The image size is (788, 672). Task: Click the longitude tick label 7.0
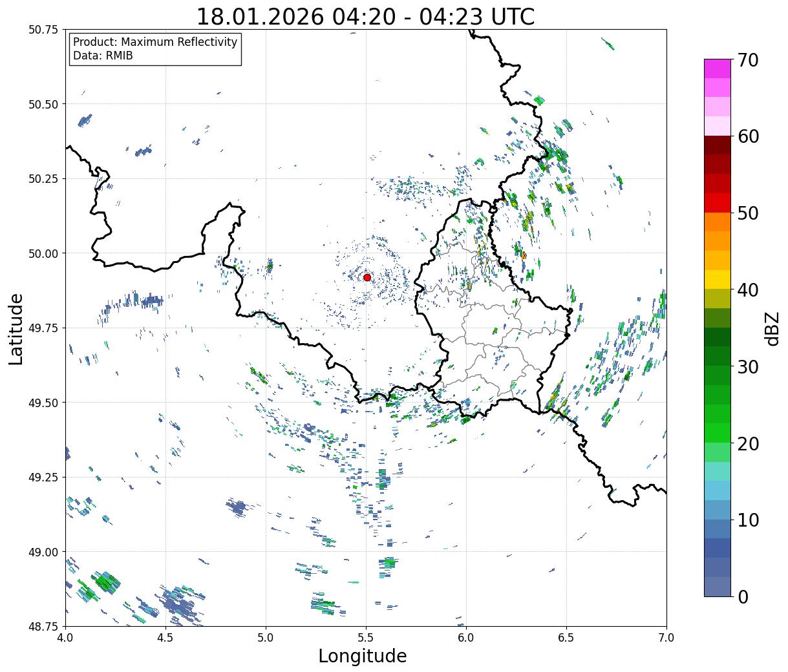(x=666, y=638)
